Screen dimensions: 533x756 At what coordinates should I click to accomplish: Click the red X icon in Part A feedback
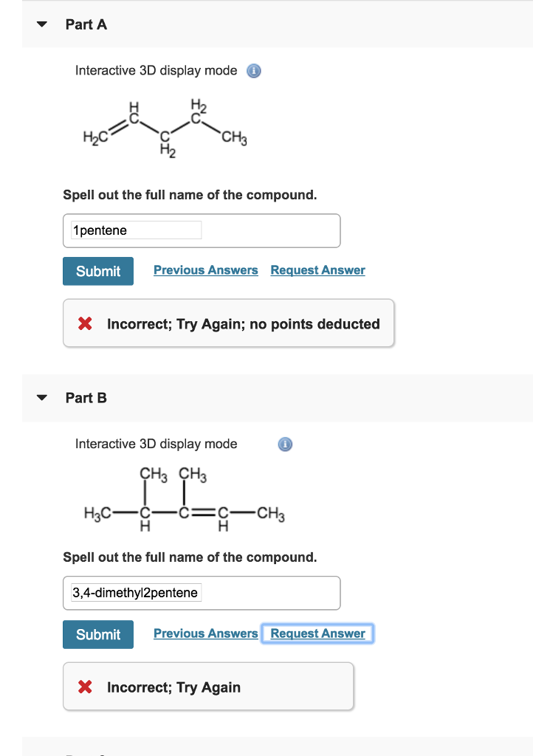86,324
